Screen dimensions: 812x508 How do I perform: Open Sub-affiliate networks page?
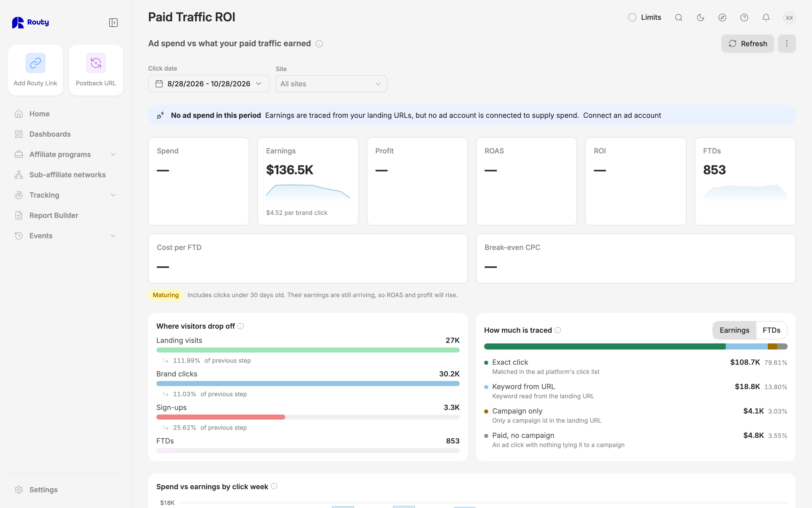point(65,175)
